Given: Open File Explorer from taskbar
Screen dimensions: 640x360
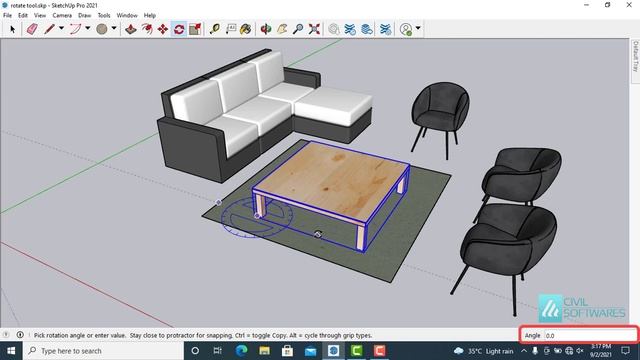Looking at the screenshot, I should point(264,351).
